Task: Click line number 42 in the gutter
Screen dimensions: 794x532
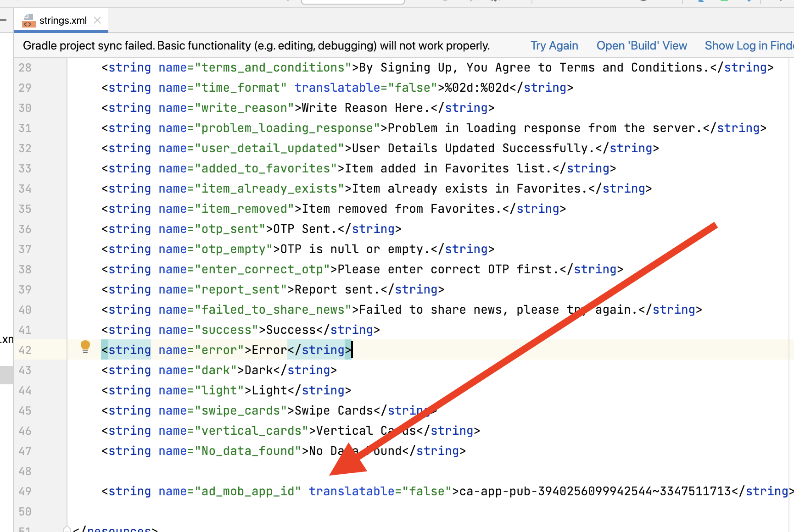Action: coord(25,350)
